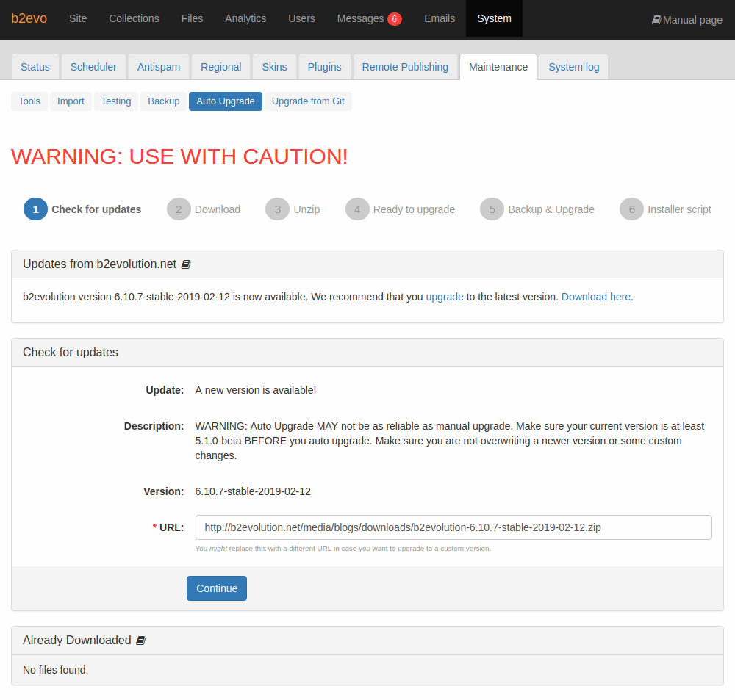Open the Upgrade from Git sub-tab

(x=308, y=101)
